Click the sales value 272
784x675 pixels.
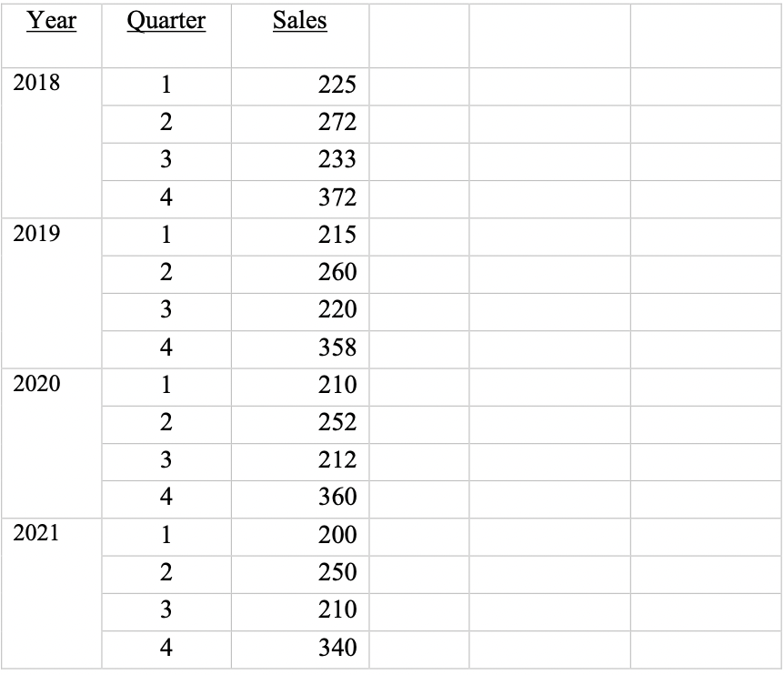point(337,122)
